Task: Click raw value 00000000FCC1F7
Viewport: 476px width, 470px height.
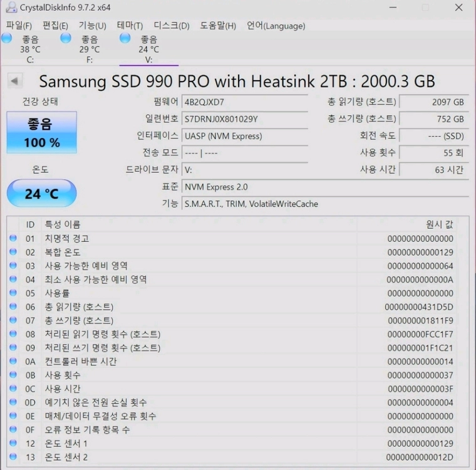Action: point(420,334)
